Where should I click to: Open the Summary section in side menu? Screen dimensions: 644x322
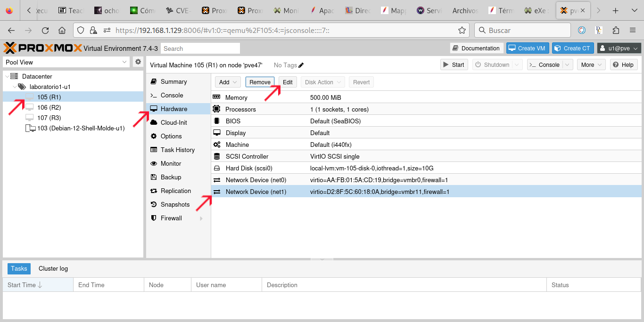tap(178, 81)
